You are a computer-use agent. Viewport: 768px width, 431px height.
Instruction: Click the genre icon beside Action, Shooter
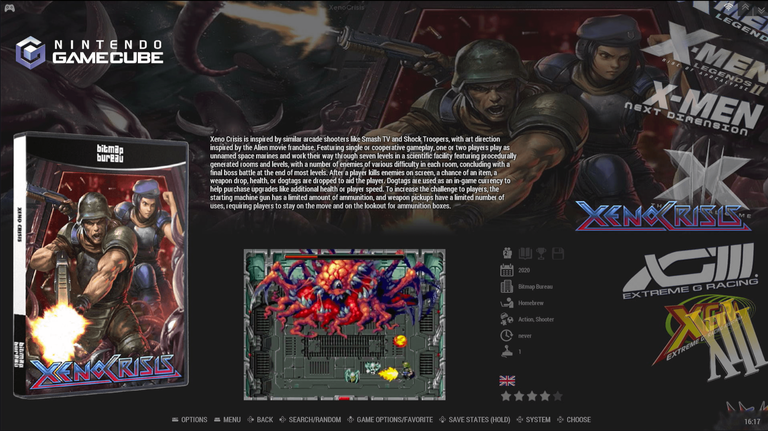click(506, 319)
